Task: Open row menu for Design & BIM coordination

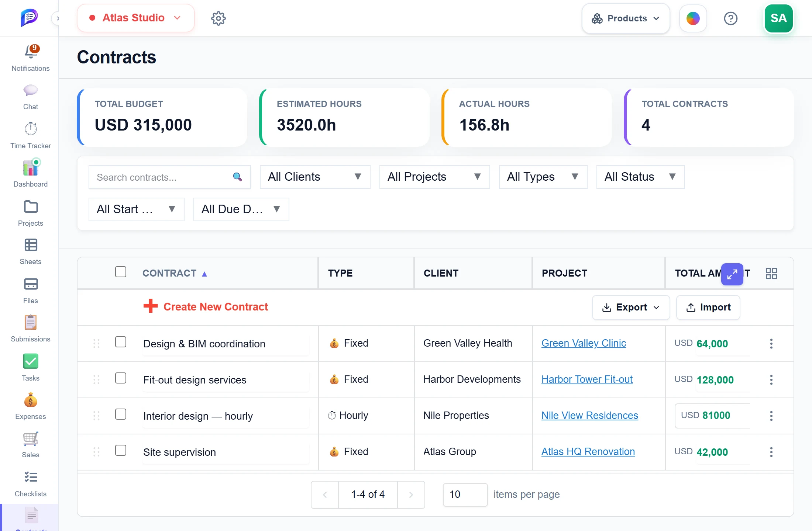Action: click(771, 344)
